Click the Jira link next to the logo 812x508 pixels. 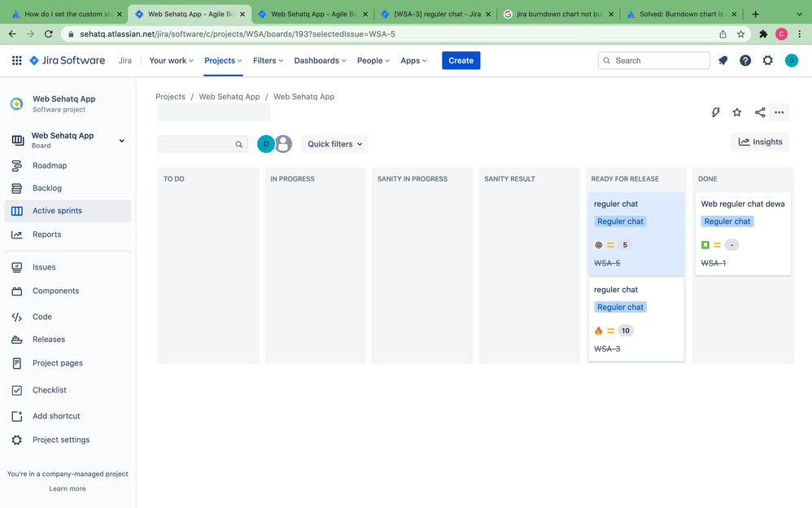[124, 60]
